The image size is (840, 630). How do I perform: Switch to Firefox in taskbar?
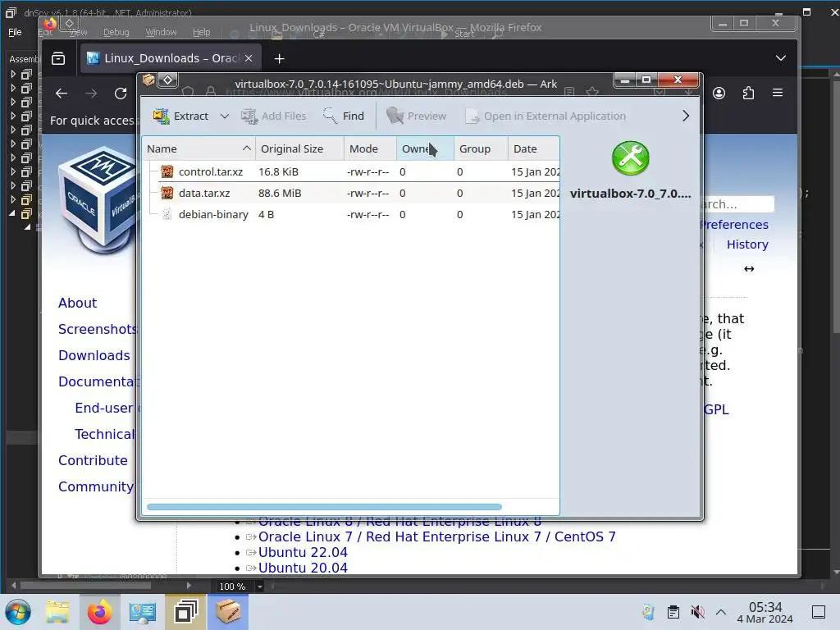tap(99, 612)
